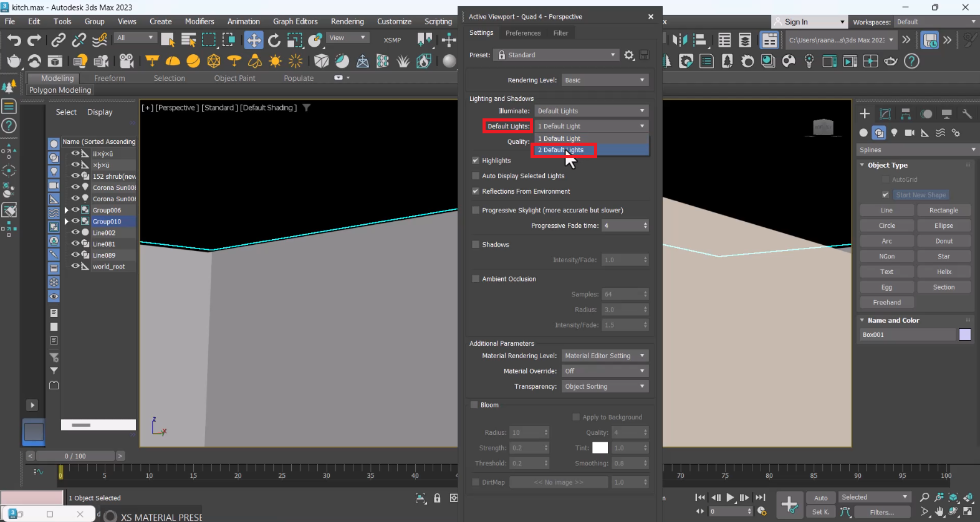
Task: Expand the Group006 tree item
Action: click(x=67, y=211)
